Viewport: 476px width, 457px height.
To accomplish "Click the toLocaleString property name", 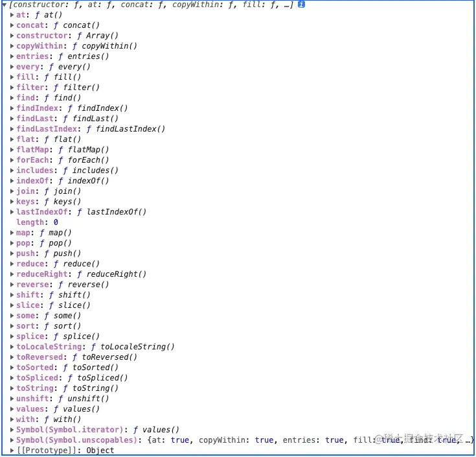I will (49, 346).
